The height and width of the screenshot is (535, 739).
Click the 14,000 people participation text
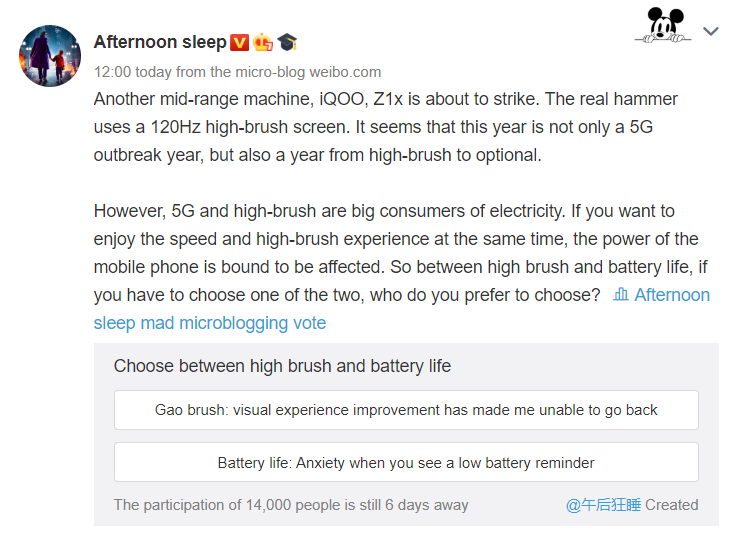[x=290, y=505]
